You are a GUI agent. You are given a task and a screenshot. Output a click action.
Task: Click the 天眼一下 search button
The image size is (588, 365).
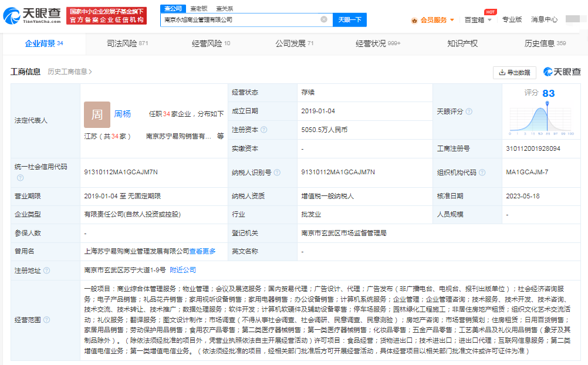[349, 20]
